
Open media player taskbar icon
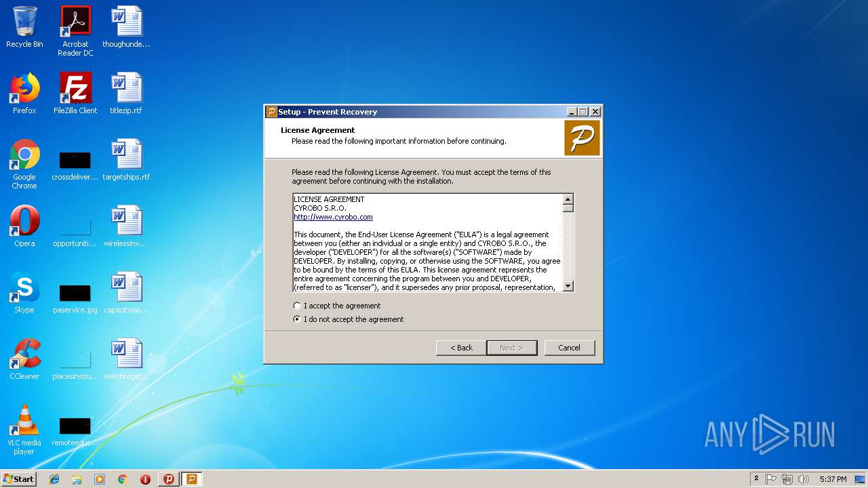100,479
